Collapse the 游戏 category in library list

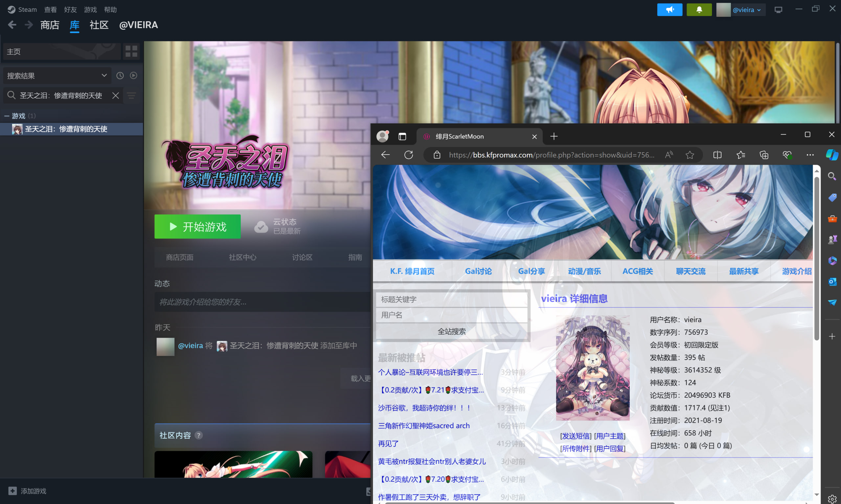tap(7, 116)
